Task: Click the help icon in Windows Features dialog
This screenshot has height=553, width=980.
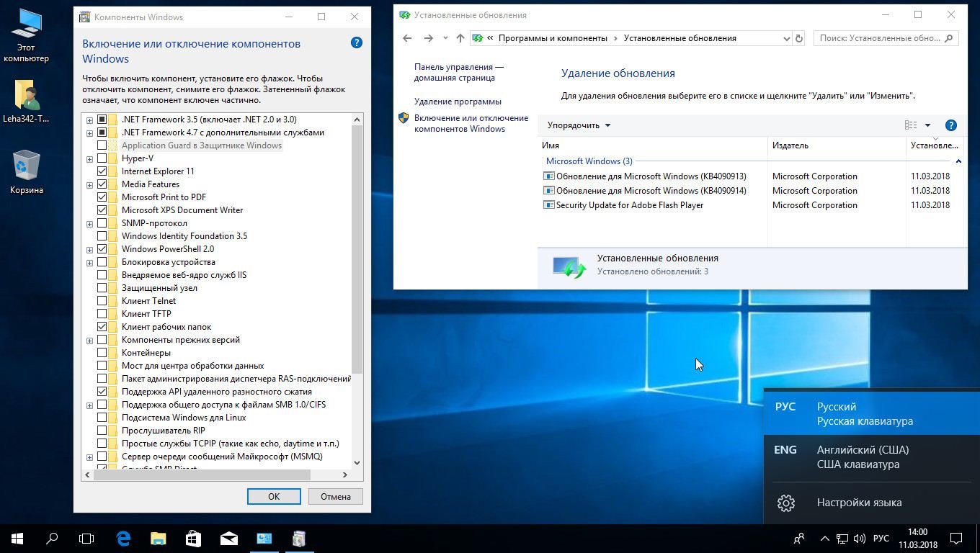Action: (x=356, y=42)
